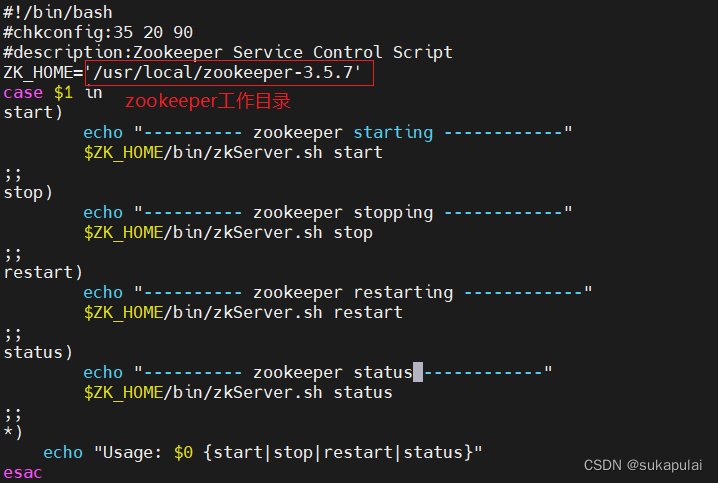The width and height of the screenshot is (718, 483).
Task: Click the '*)' default case label
Action: tap(13, 432)
